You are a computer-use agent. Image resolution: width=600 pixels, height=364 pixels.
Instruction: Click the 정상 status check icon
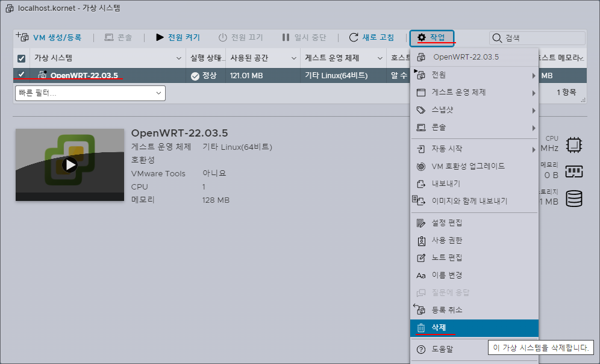click(195, 76)
